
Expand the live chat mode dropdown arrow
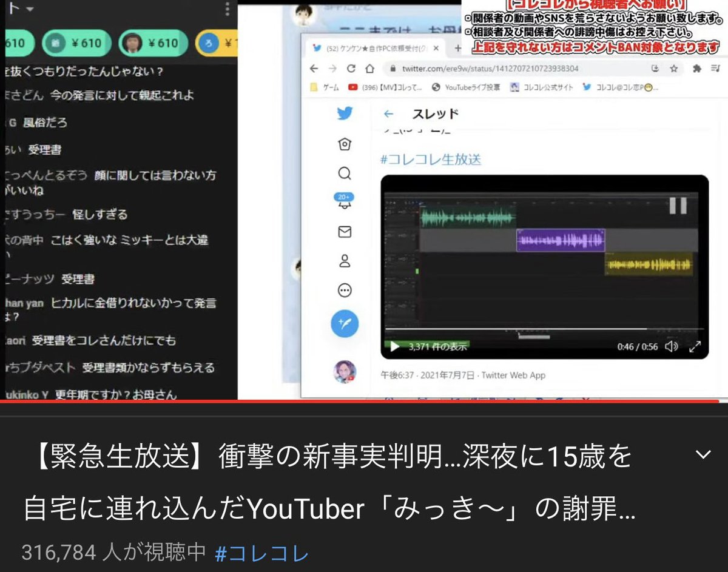(30, 10)
